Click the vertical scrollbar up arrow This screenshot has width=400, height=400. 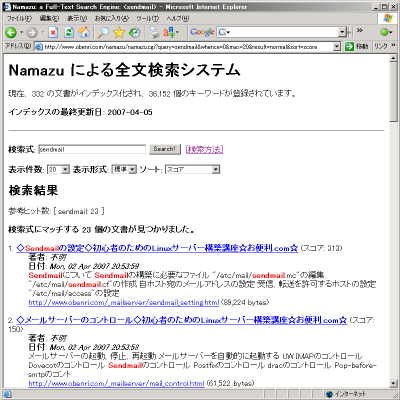click(x=393, y=58)
